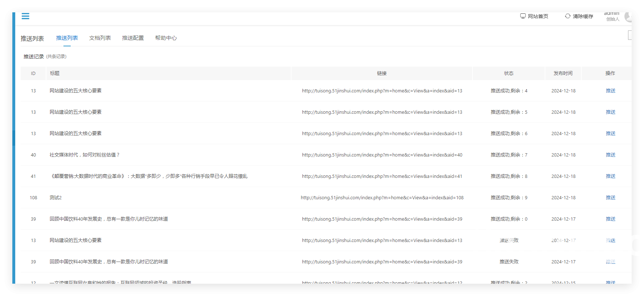Select the 状态 column header
The width and height of the screenshot is (644, 296).
509,73
